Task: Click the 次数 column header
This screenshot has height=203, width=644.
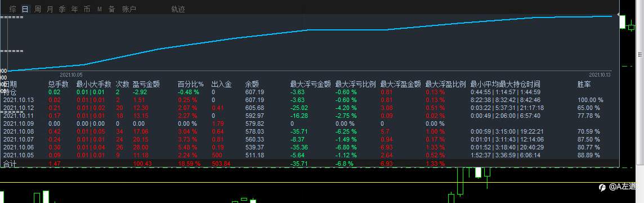Action: (x=122, y=85)
